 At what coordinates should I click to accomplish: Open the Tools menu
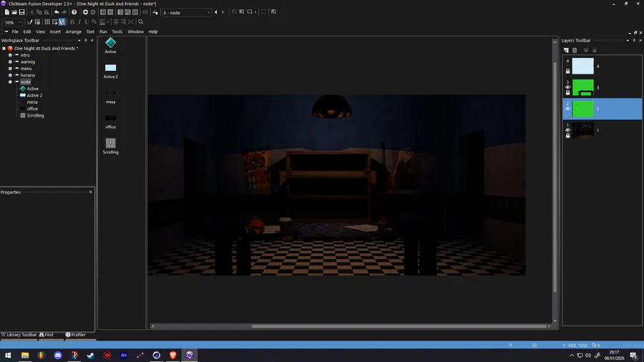click(117, 31)
